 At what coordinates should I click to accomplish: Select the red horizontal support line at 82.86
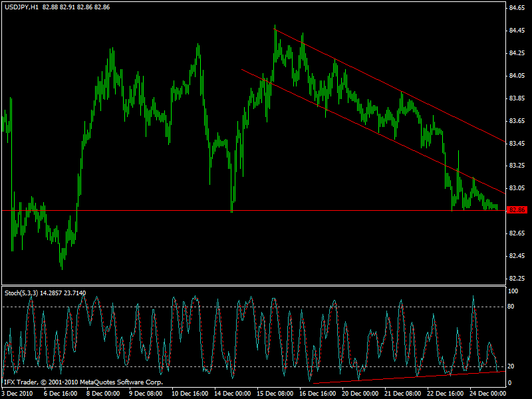(x=133, y=210)
